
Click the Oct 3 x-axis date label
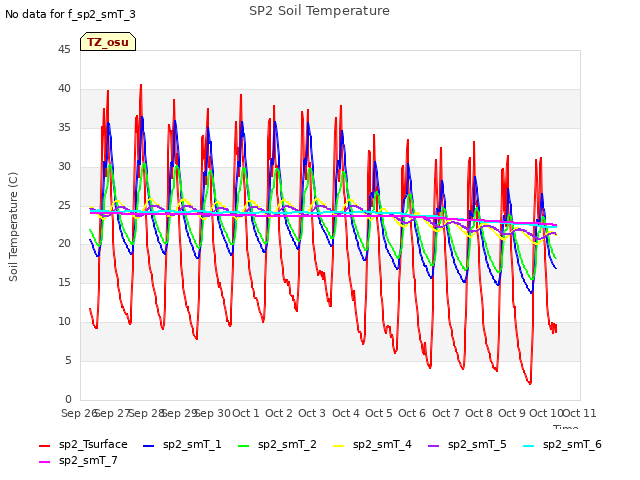312,413
